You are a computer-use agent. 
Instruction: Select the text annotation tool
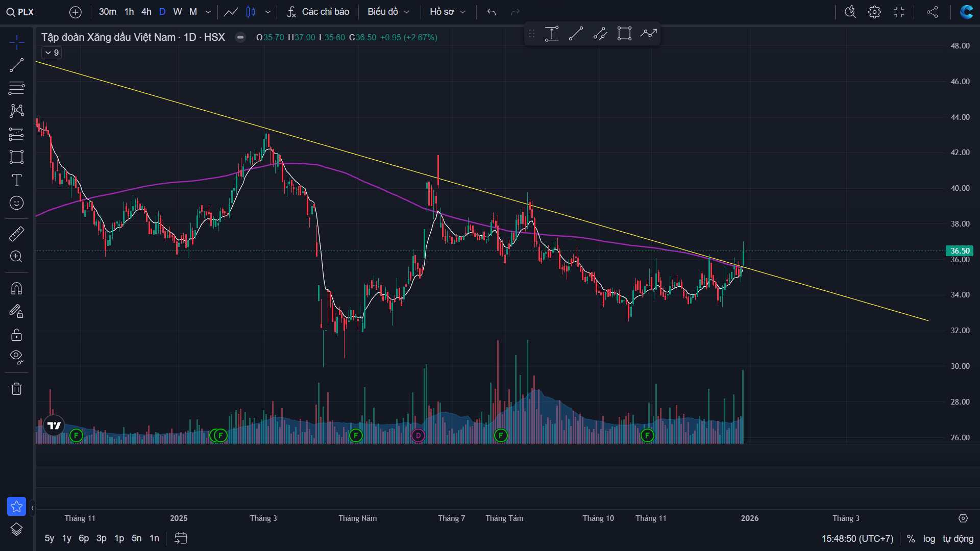pyautogui.click(x=16, y=180)
